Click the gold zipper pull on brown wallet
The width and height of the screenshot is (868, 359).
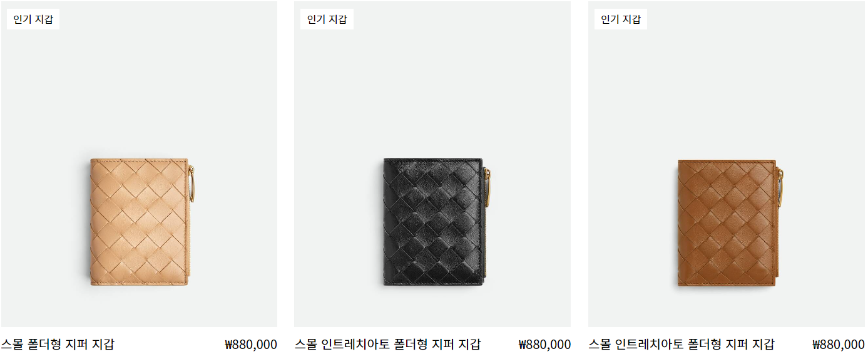pyautogui.click(x=781, y=186)
